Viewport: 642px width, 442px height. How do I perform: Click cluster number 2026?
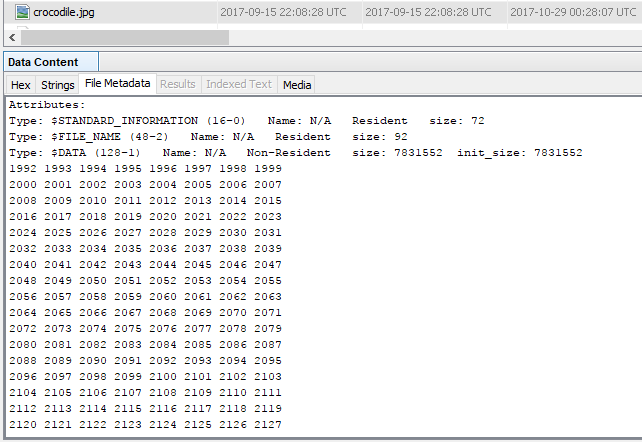93,232
